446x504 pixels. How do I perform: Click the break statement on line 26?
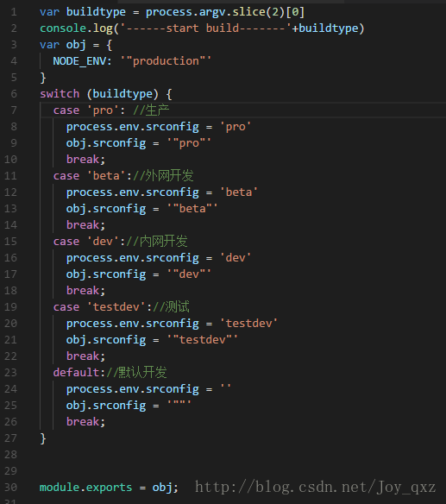pos(85,422)
